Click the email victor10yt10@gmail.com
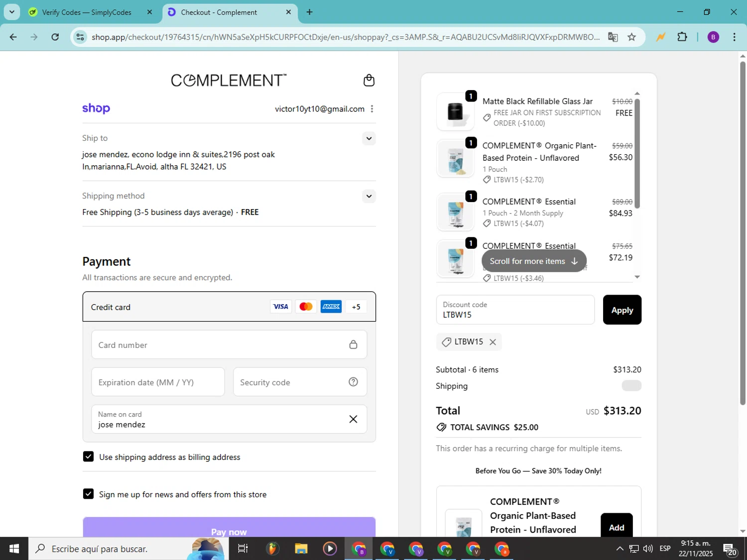Viewport: 747px width, 560px height. [320, 109]
